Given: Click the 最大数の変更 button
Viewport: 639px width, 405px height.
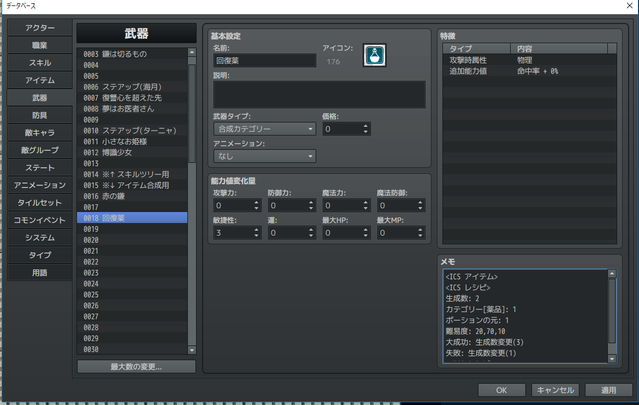Looking at the screenshot, I should tap(136, 367).
